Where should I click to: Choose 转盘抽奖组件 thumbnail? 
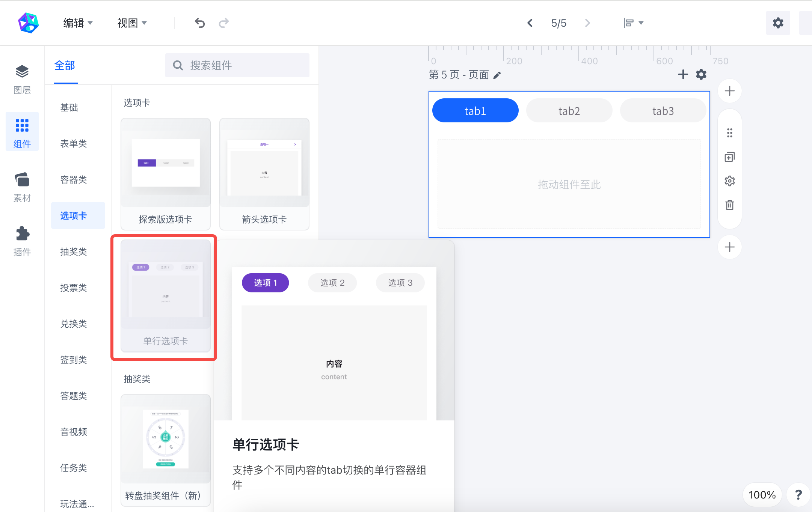[166, 450]
